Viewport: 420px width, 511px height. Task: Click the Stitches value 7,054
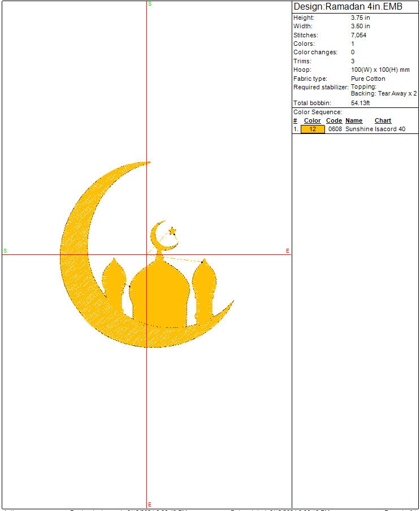[x=358, y=35]
